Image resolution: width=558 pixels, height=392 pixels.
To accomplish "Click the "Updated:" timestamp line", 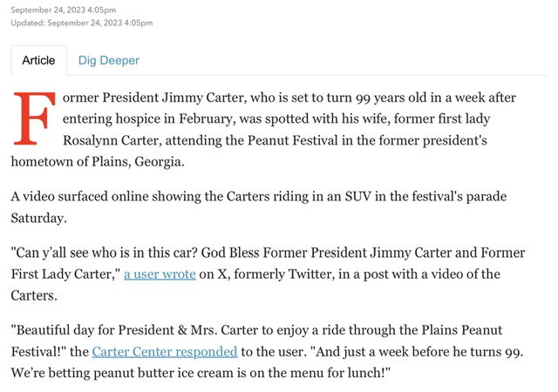I will (x=81, y=23).
